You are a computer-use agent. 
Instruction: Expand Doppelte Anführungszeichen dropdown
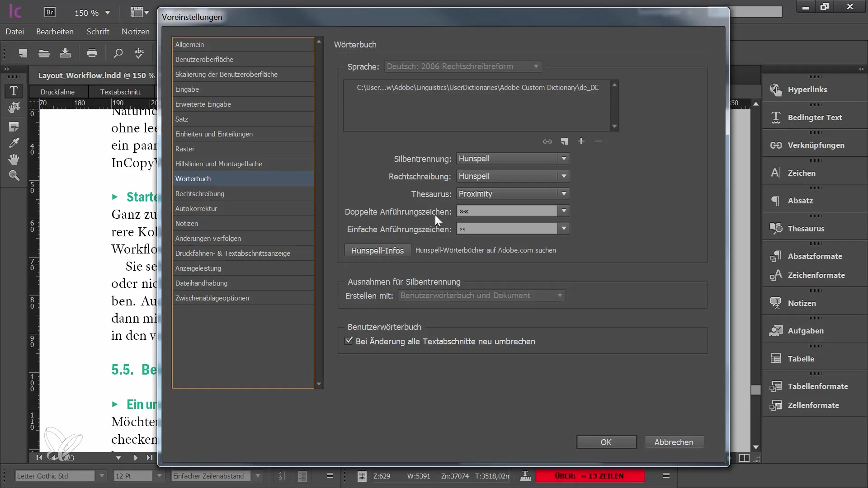coord(563,211)
